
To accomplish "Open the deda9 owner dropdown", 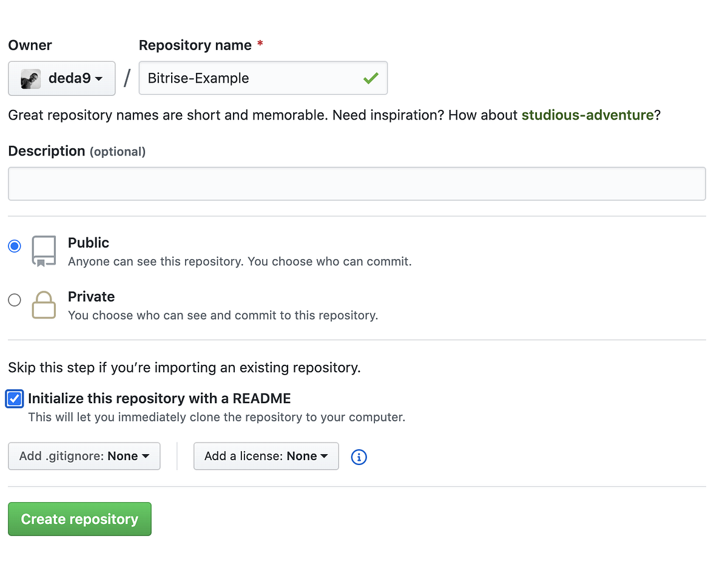I will point(61,78).
